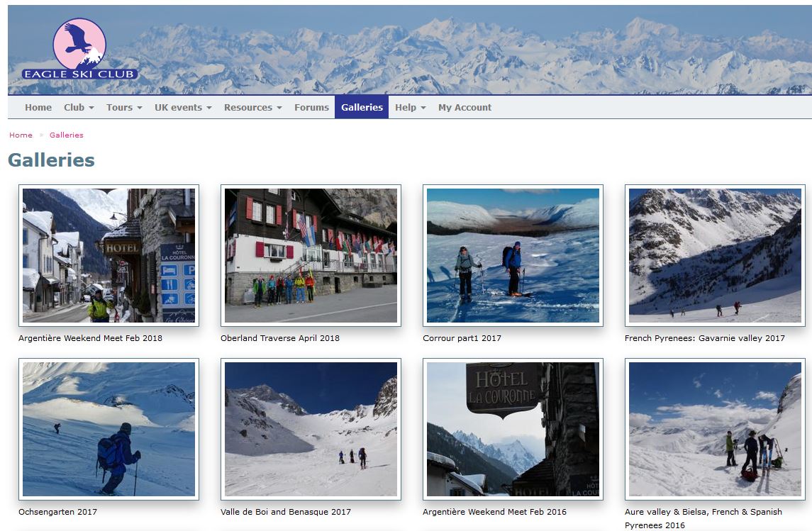Screen dimensions: 812x531
Task: Select the Ochsengarten 2017 gallery thumbnail
Action: (109, 429)
